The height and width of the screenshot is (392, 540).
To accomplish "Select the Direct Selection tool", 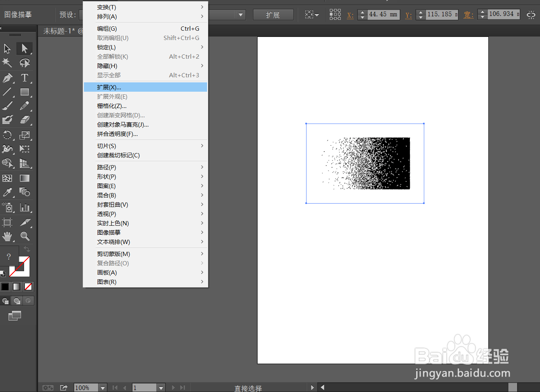I will (x=24, y=49).
